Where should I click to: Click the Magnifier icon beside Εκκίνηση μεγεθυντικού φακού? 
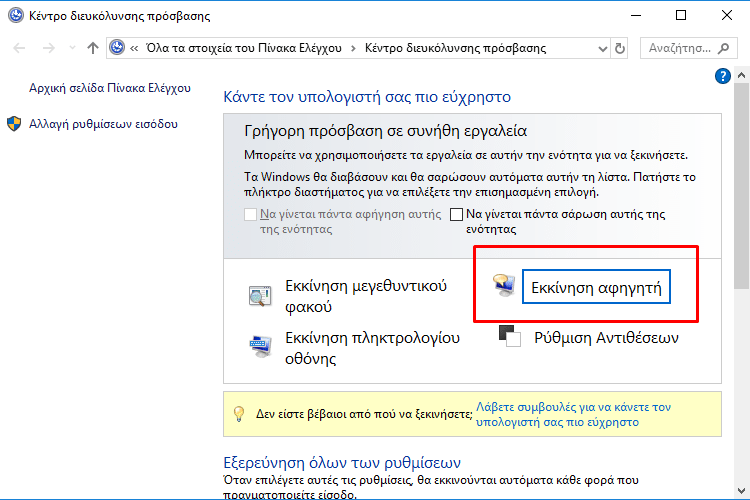tap(259, 296)
